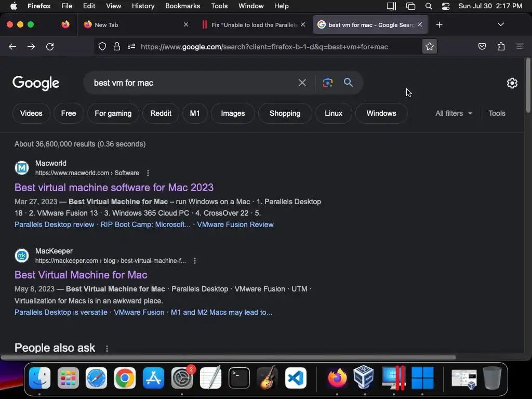Close the New Tab tab
This screenshot has width=532, height=399.
tap(186, 24)
